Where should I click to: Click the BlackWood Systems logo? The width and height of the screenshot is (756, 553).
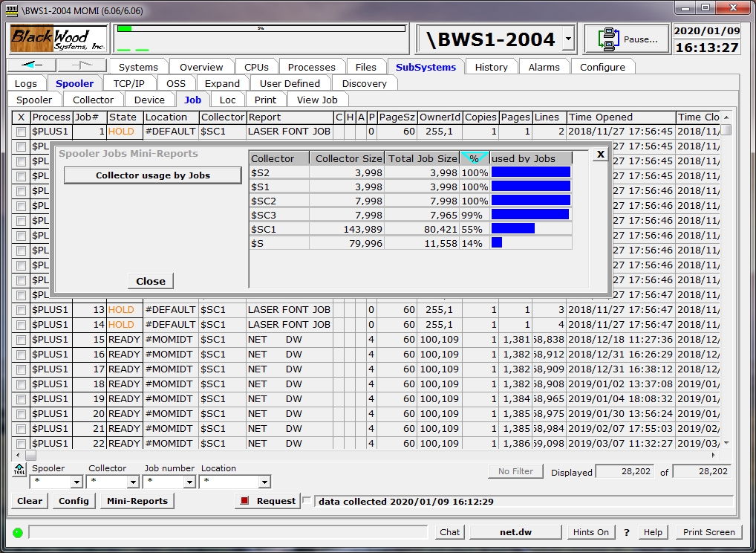coord(59,39)
